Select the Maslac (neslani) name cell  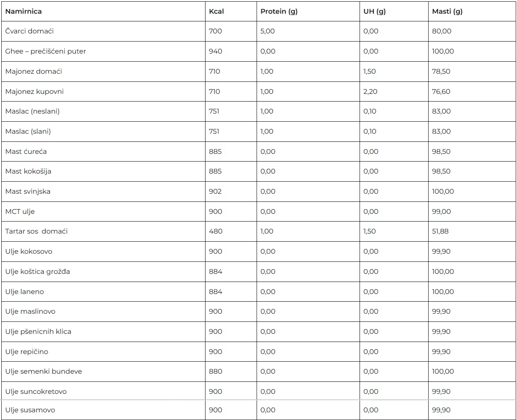pos(33,111)
